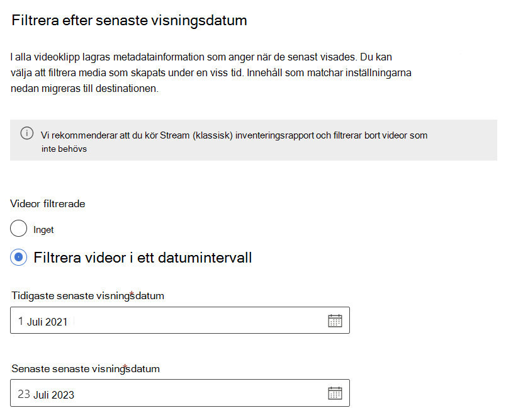
Task: Focus the earliest date field showing 1 Juli 2021
Action: (x=180, y=321)
